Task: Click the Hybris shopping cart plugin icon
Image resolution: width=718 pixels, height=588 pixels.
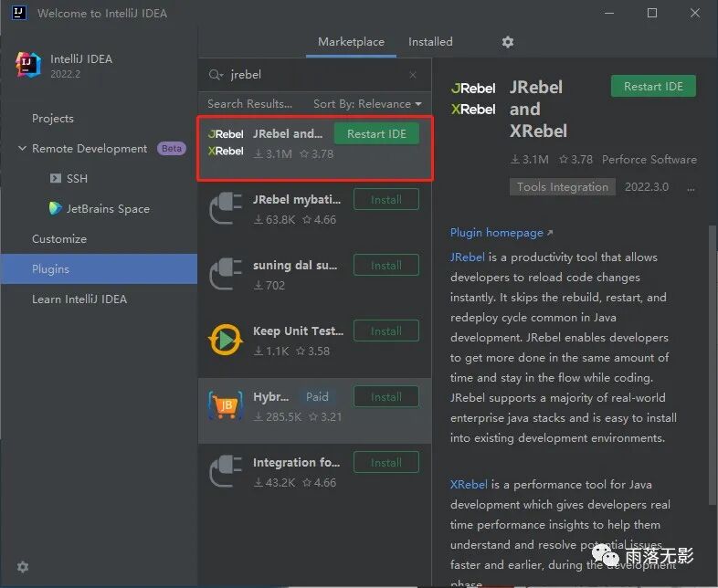Action: click(x=226, y=405)
